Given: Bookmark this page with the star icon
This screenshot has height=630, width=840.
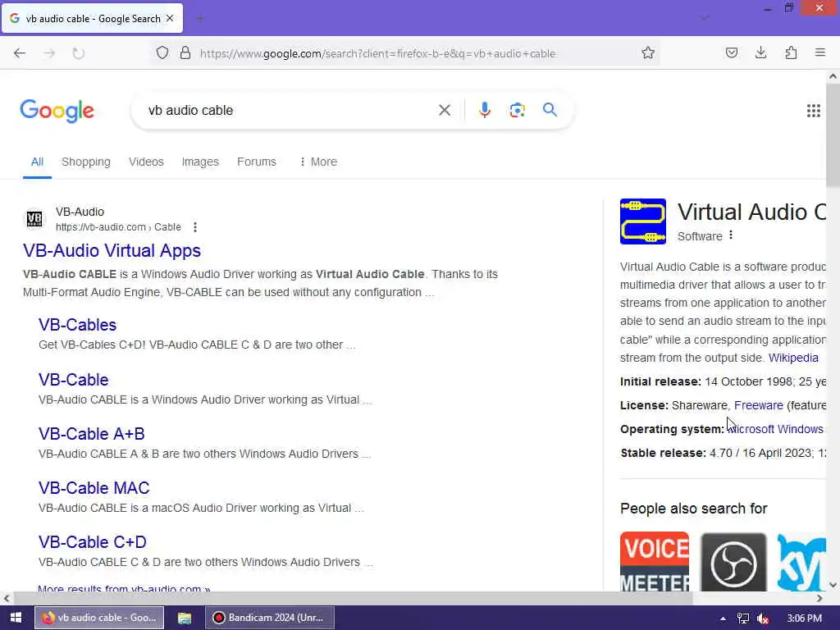Looking at the screenshot, I should (648, 53).
